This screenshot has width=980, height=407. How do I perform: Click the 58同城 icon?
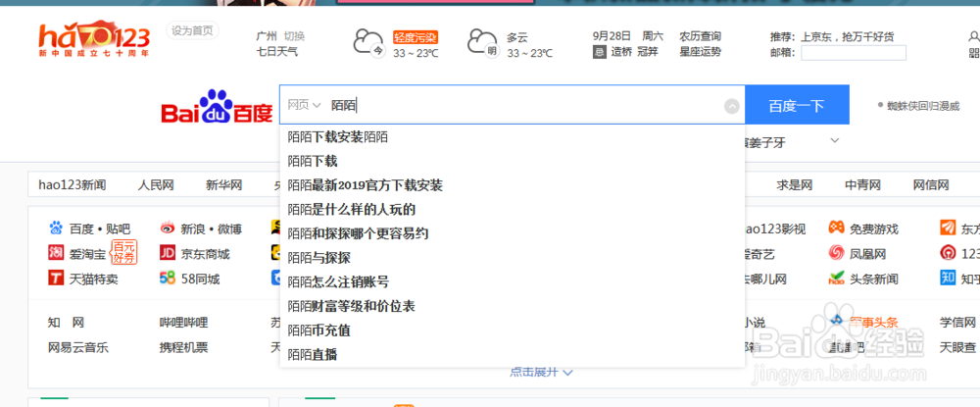point(167,279)
